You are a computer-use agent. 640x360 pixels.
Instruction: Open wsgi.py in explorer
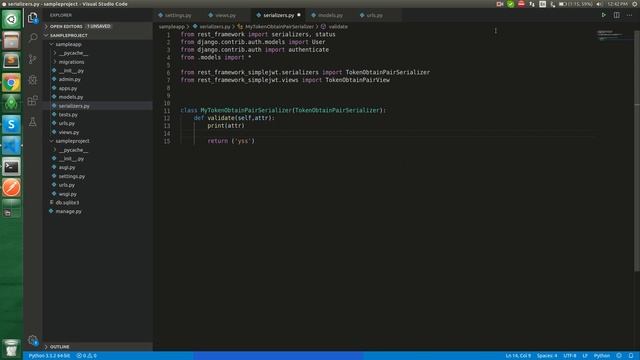[67, 194]
